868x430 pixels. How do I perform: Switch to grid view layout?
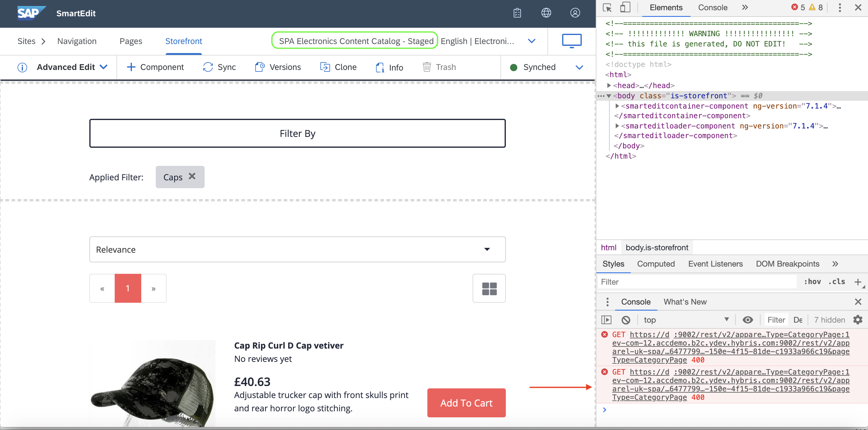coord(489,288)
